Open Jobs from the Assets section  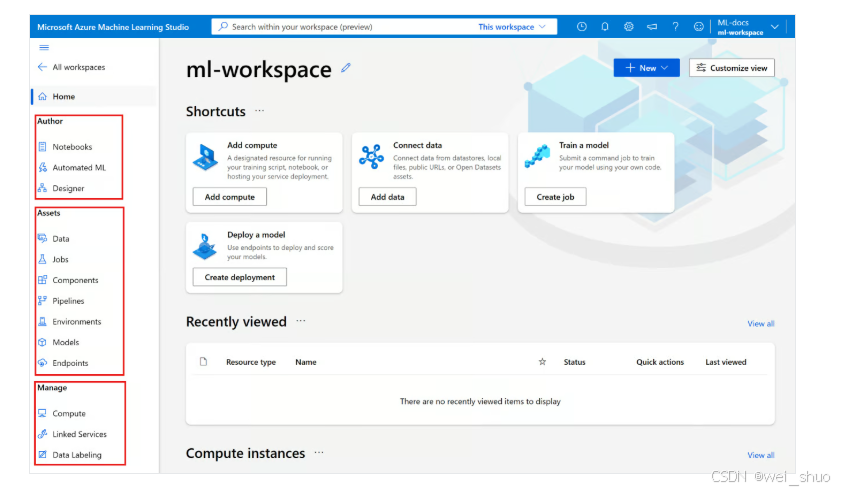click(60, 259)
